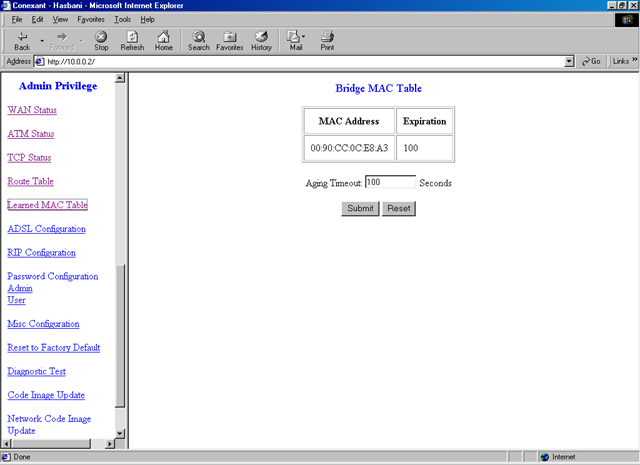Open the Help menu
Viewport: 640px width, 465px height.
[147, 19]
